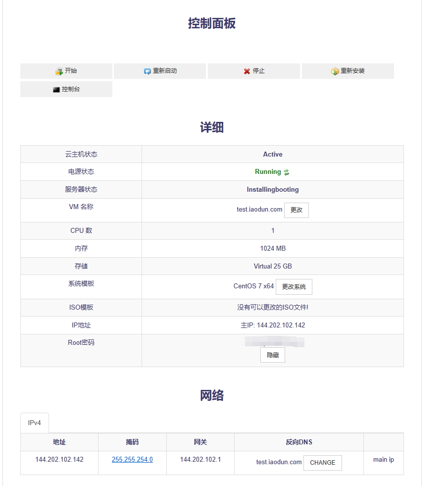This screenshot has width=448, height=486.
Task: Click the 电源状态 row label
Action: (x=81, y=172)
